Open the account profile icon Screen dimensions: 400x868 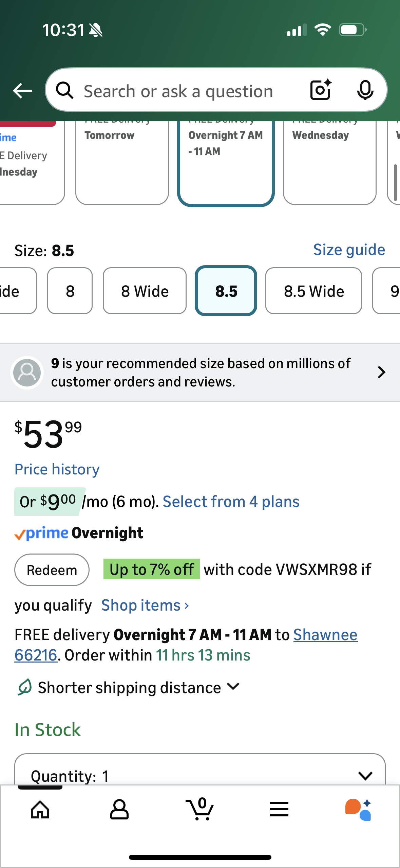(119, 810)
